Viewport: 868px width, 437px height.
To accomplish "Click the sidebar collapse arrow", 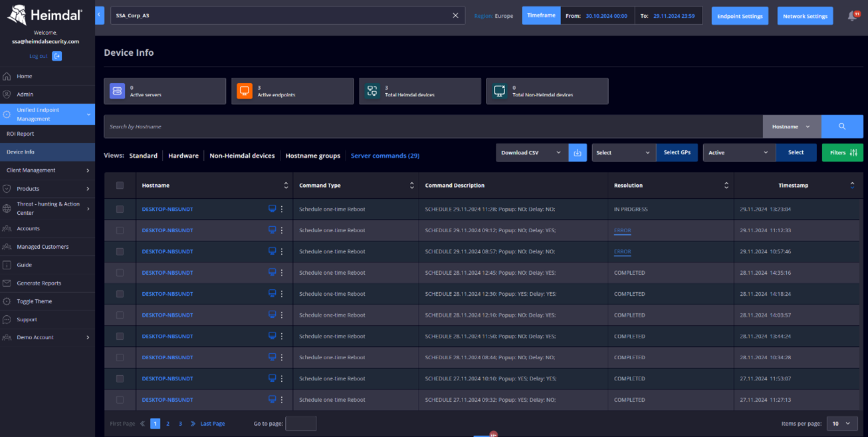I will 100,15.
